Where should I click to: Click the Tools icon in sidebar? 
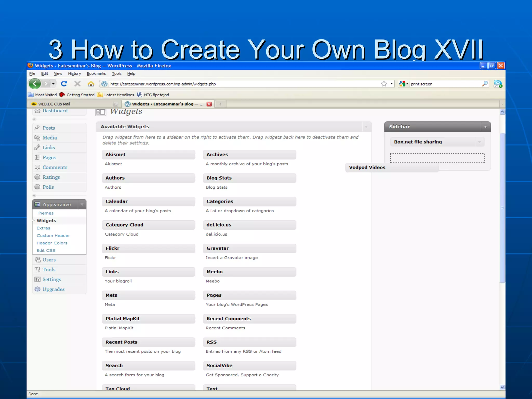click(x=37, y=269)
